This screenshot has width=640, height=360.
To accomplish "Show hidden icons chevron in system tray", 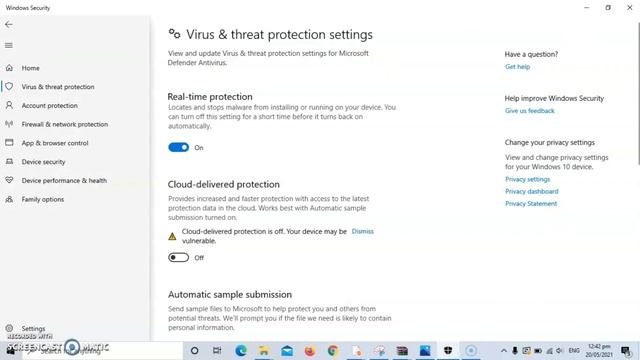I will click(504, 351).
